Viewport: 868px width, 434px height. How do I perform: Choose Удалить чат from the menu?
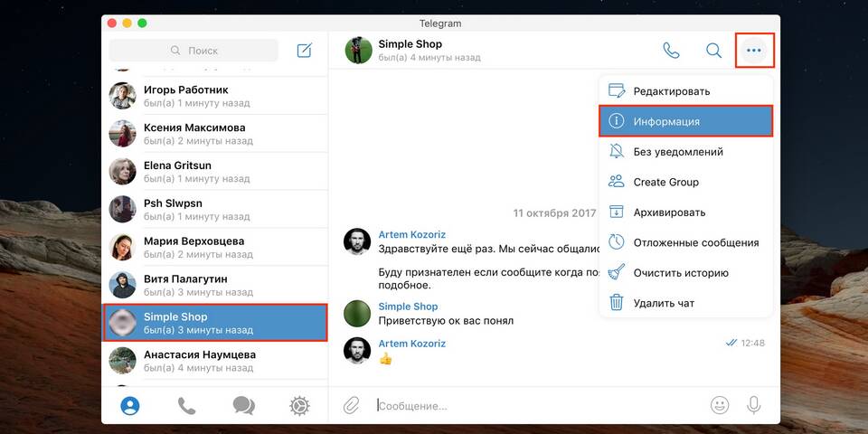(685, 303)
